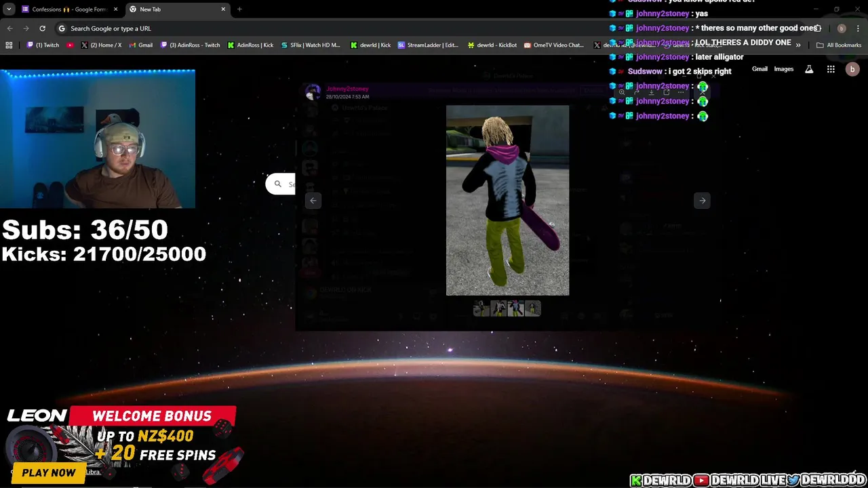
Task: Open the All Bookmarks folder
Action: (839, 45)
